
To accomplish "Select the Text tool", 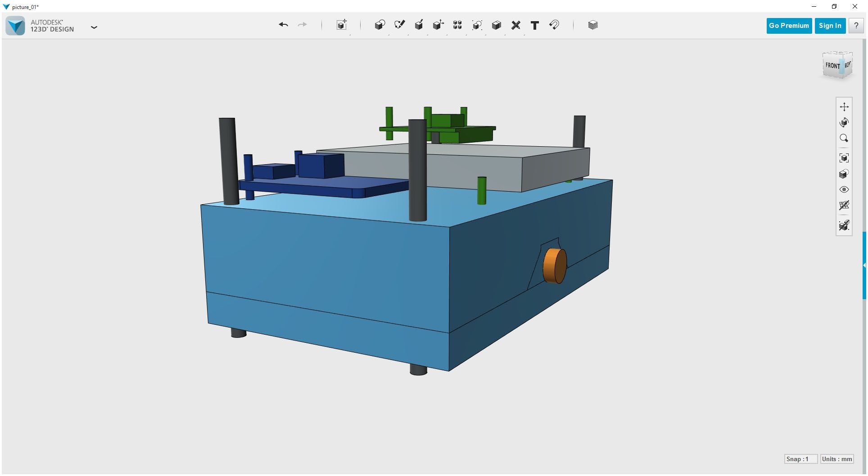I will coord(534,25).
